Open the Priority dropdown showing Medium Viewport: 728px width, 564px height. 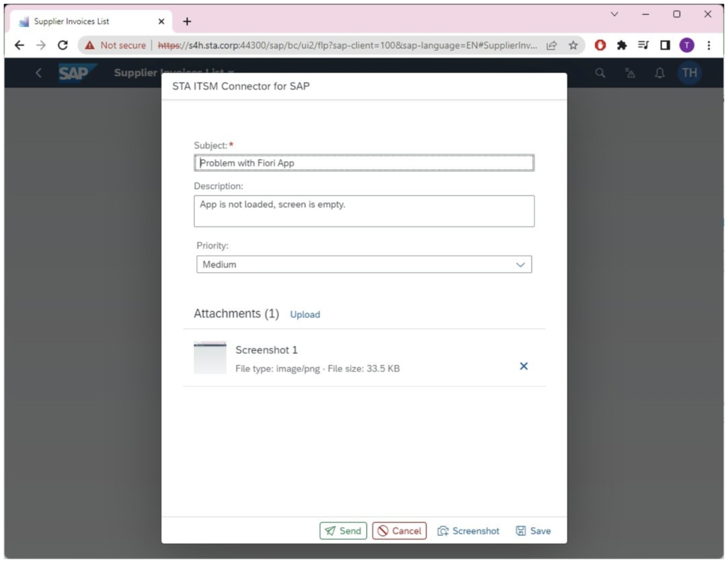click(x=364, y=264)
